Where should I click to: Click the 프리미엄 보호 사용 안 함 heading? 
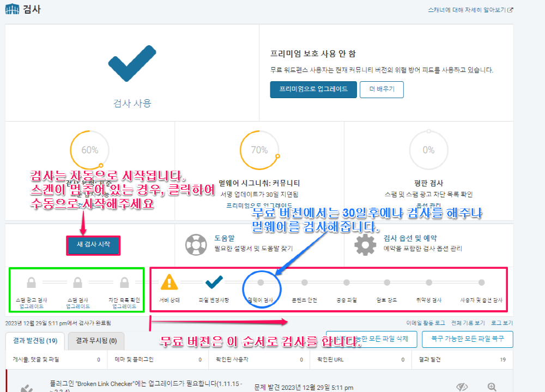pos(313,53)
